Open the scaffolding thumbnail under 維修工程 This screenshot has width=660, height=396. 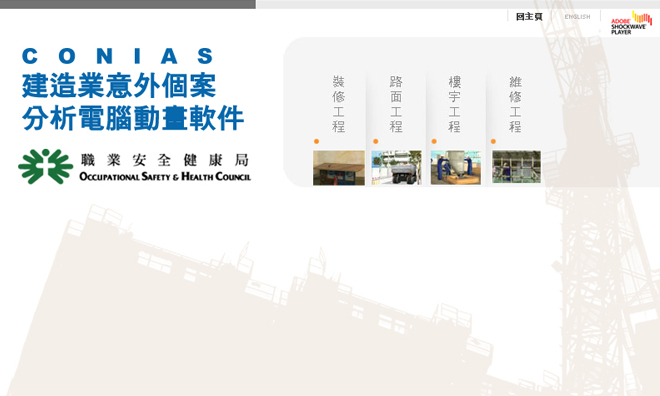516,167
